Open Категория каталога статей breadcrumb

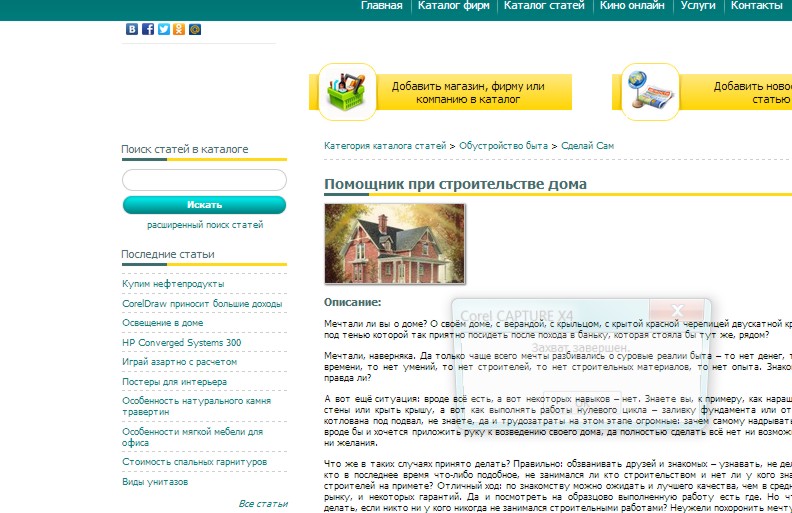[x=385, y=146]
